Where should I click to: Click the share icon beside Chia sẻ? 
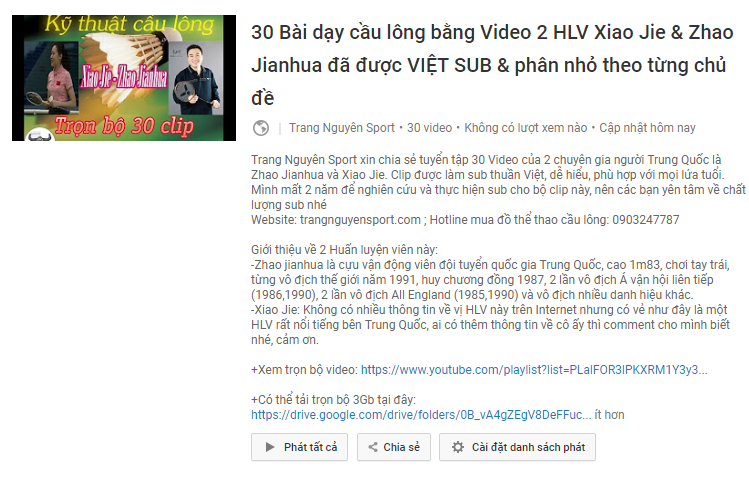click(x=373, y=447)
